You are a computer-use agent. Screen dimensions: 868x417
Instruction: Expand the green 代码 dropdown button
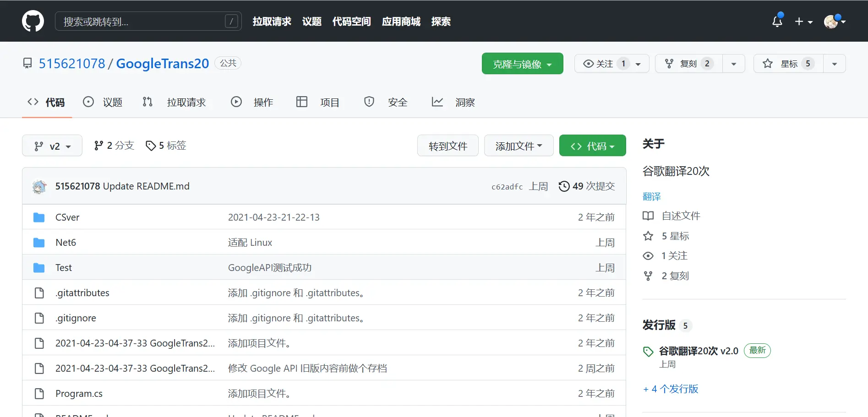point(593,146)
